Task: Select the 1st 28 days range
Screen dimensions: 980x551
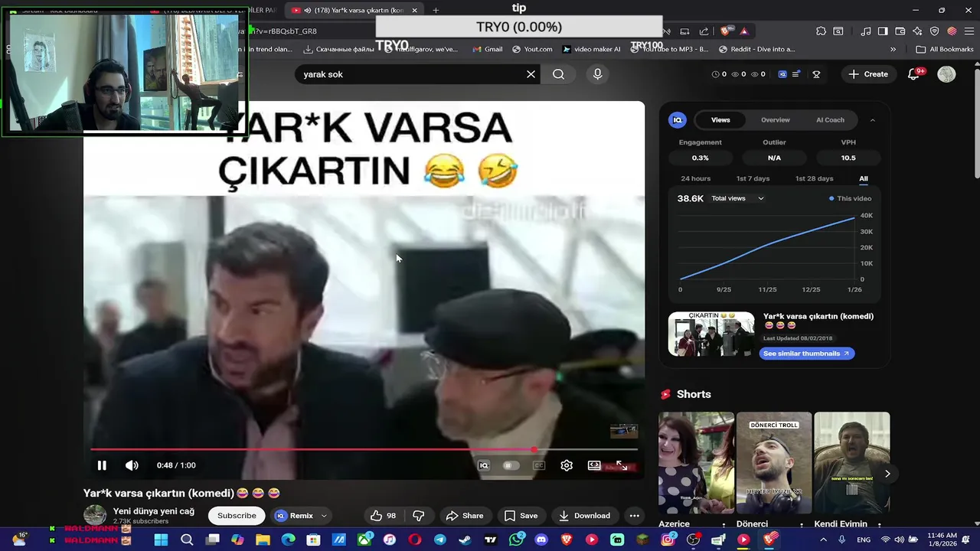Action: [x=815, y=178]
